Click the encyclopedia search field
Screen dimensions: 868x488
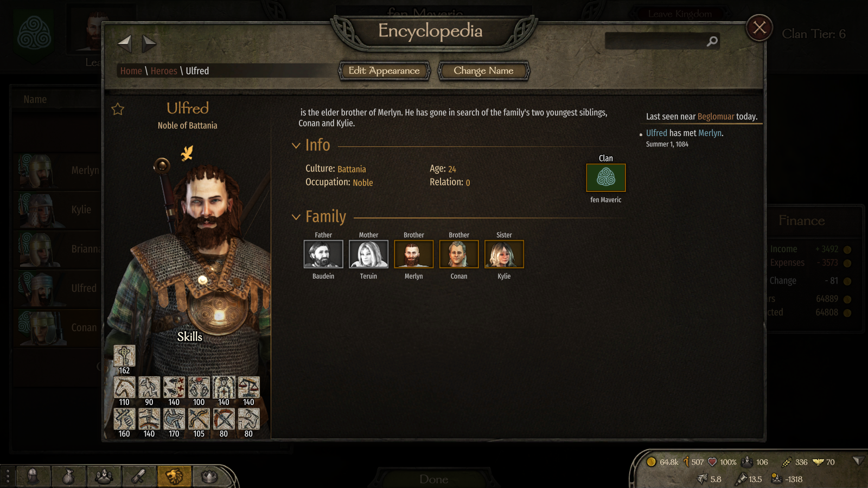point(655,41)
